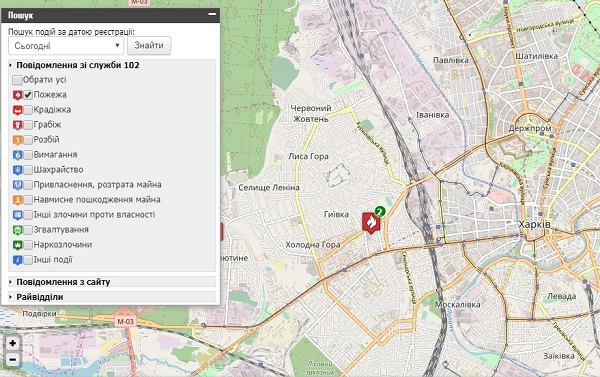Click the red fire marker on the map

click(371, 223)
